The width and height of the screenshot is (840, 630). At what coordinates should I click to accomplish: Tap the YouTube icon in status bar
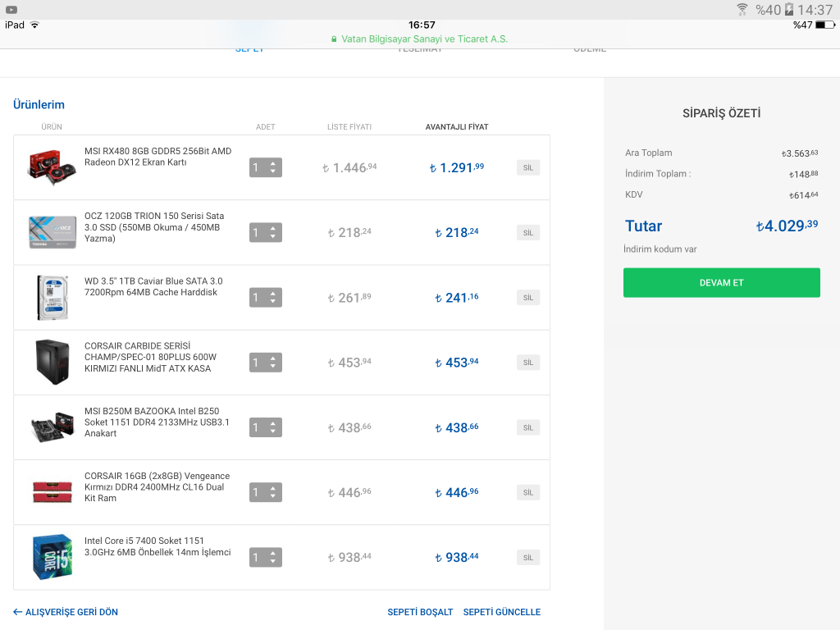click(11, 9)
